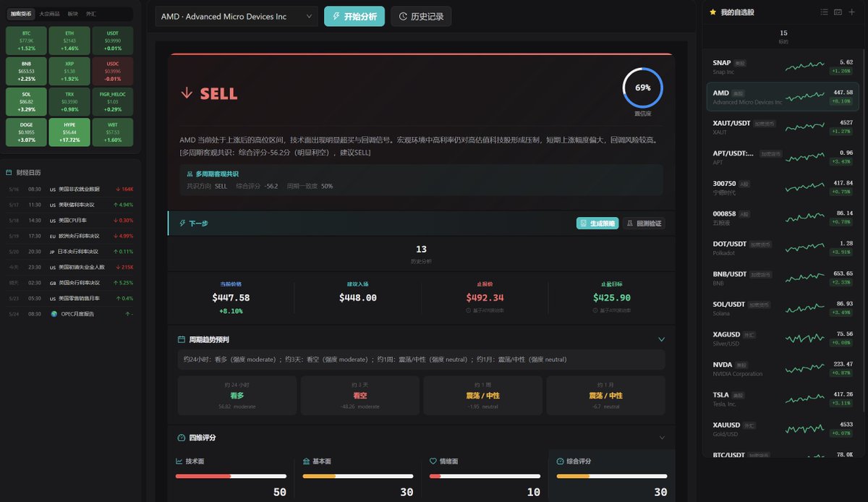Click the 约 3 天 看空 card
Image resolution: width=868 pixels, height=502 pixels.
point(360,395)
